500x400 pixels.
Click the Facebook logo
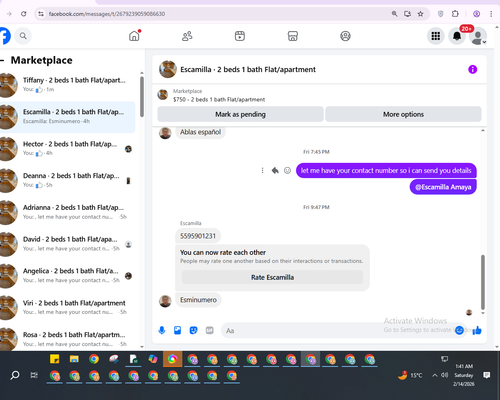coord(5,36)
